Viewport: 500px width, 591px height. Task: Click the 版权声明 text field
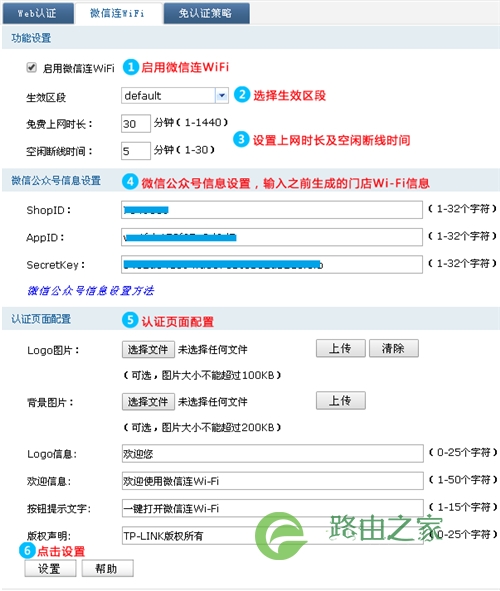(272, 536)
